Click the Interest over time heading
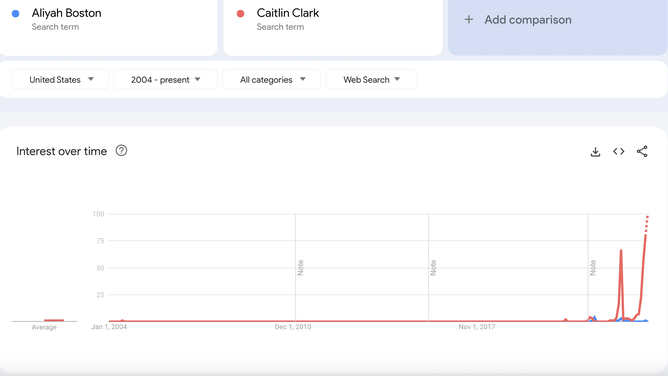The image size is (668, 376). click(x=61, y=151)
